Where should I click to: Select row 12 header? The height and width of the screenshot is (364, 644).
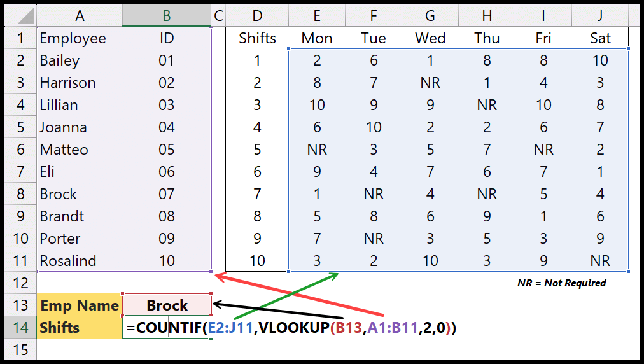click(20, 283)
